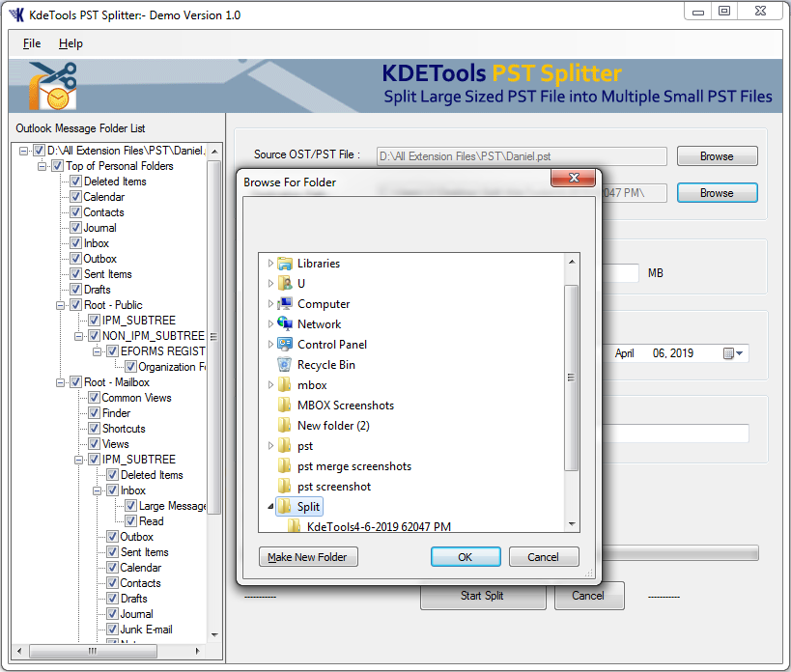The image size is (791, 672).
Task: Select the MBOX Screenshots folder icon
Action: [285, 406]
